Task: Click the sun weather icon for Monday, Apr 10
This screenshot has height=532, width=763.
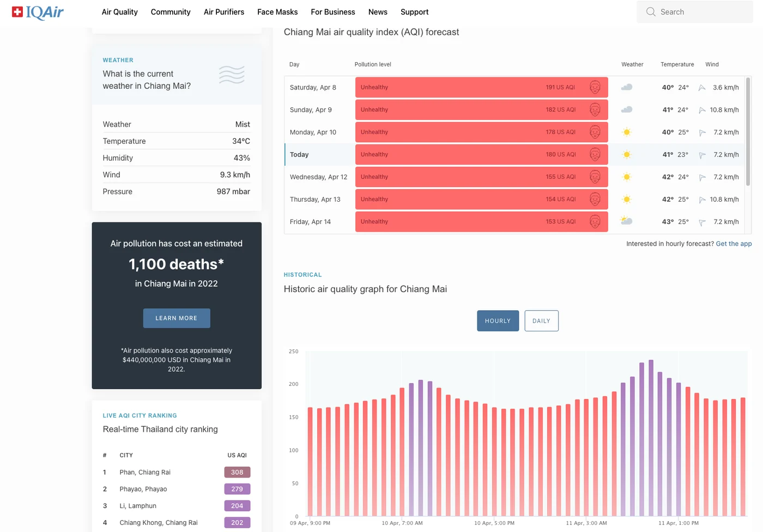Action: coord(627,132)
